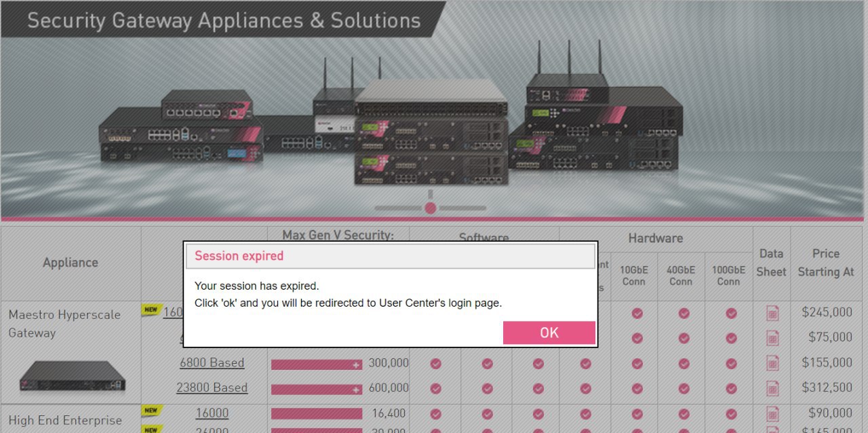Click the '100GbE Conn' column header

point(728,275)
